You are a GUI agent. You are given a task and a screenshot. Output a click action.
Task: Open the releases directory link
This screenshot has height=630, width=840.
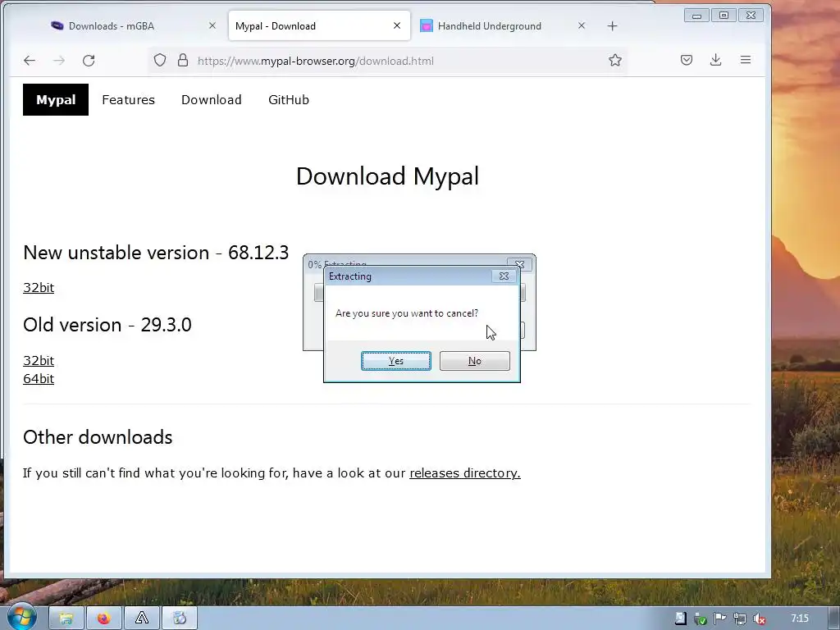pyautogui.click(x=465, y=473)
